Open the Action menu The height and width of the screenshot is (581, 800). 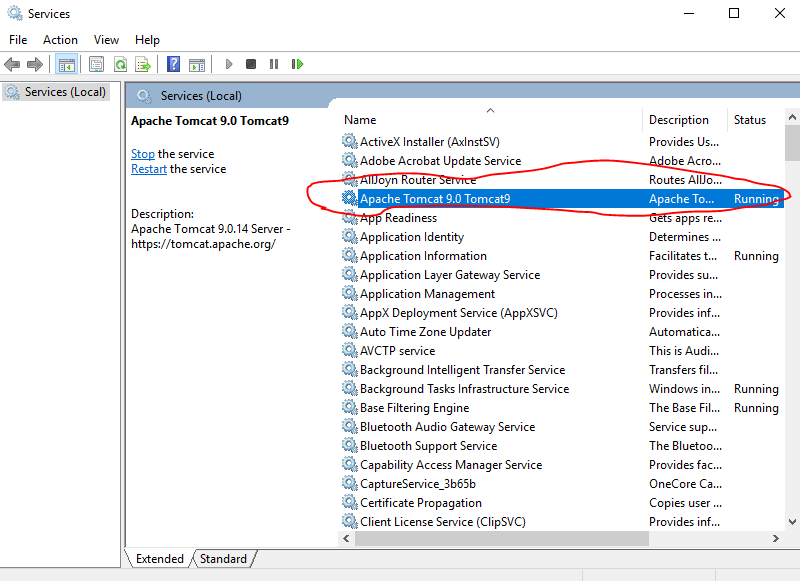tap(60, 40)
